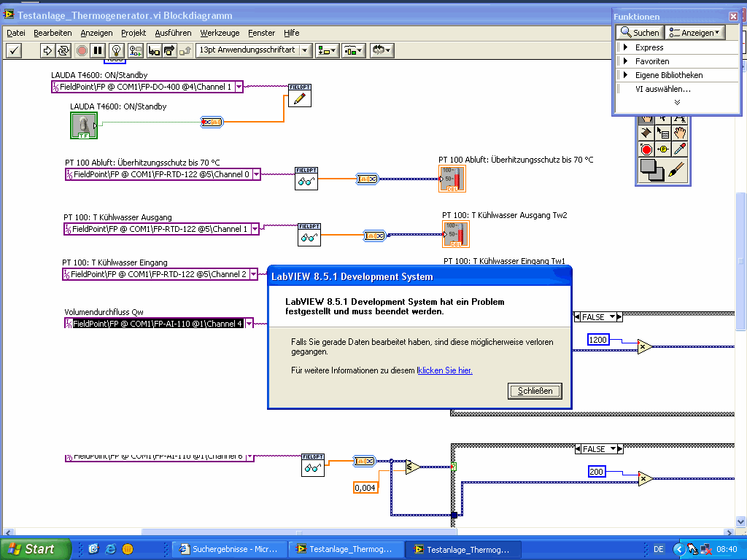Image resolution: width=747 pixels, height=560 pixels.
Task: Click the 0,004 numeric constant
Action: [x=365, y=488]
